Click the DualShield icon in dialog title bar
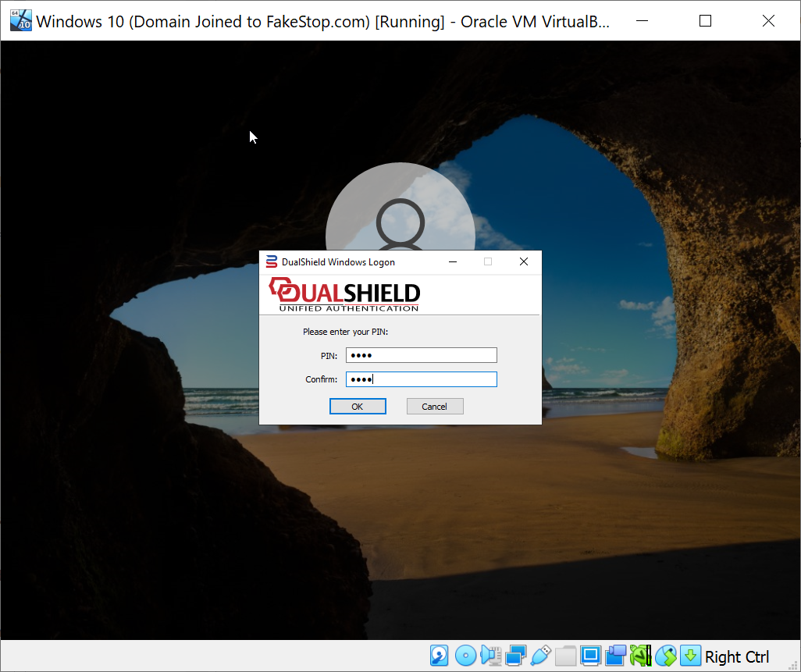Viewport: 801px width, 672px height. click(271, 262)
